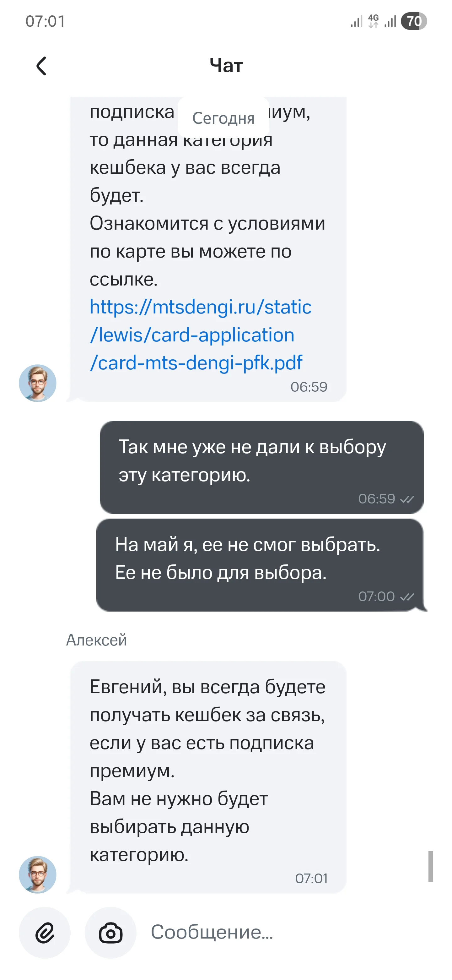
Task: Select the message "Так мне уже не дали к выбору"
Action: (x=252, y=461)
